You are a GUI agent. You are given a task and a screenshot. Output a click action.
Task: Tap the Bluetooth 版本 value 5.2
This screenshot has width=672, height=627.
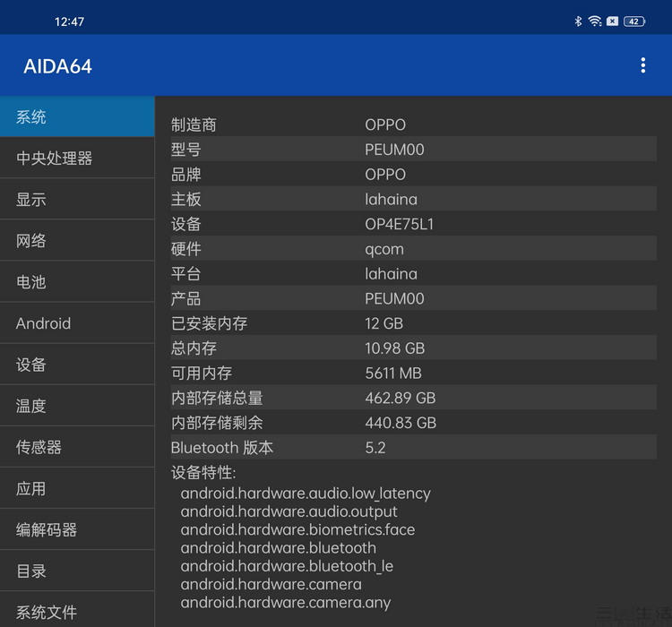(375, 448)
